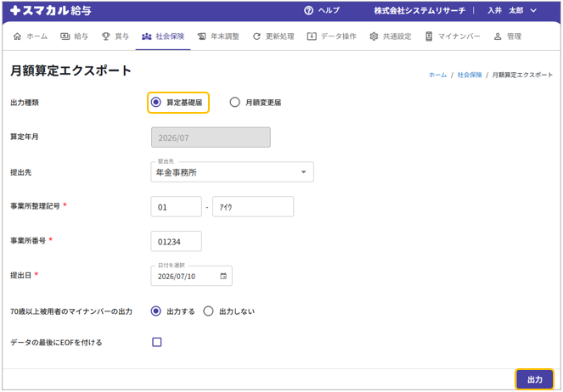Open the 更新処理 tab
This screenshot has height=392, width=563.
click(273, 36)
